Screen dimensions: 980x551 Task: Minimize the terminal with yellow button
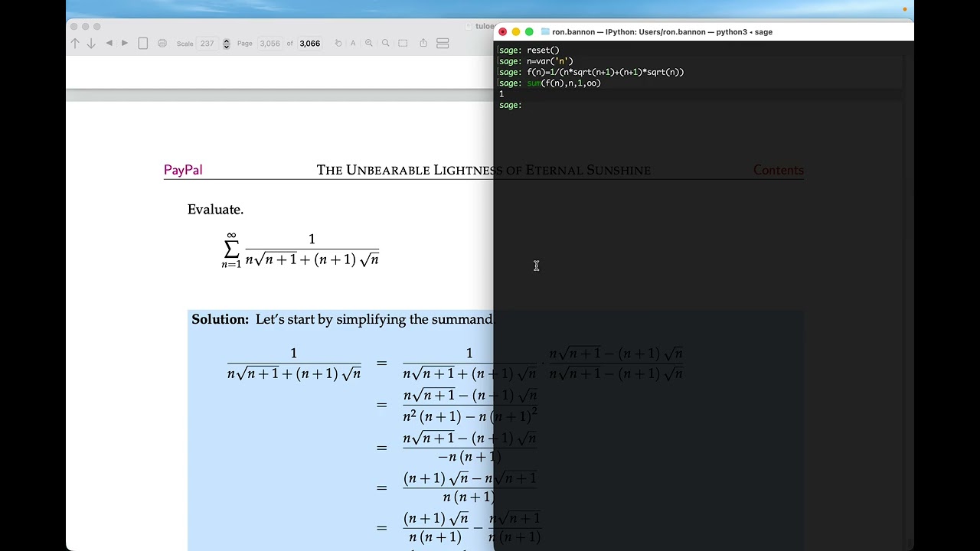(516, 32)
